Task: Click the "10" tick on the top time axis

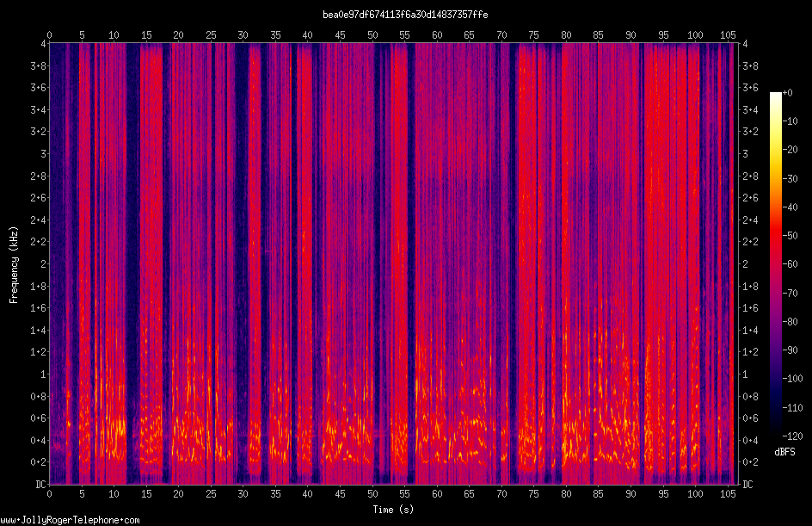Action: (x=114, y=34)
